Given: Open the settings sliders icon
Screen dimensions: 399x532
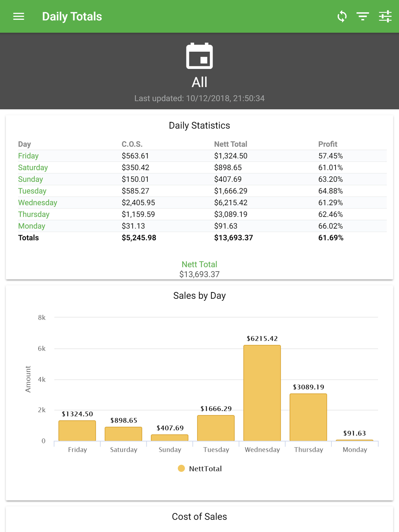Looking at the screenshot, I should (385, 16).
